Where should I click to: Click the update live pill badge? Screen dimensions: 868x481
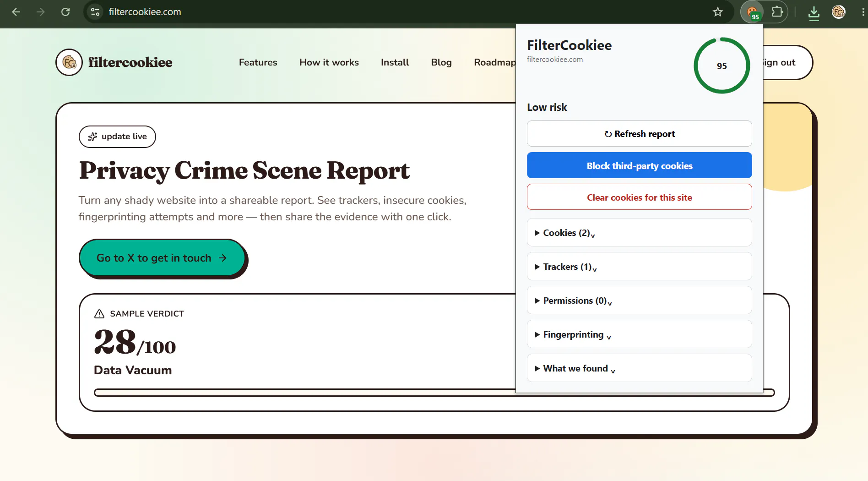coord(117,137)
